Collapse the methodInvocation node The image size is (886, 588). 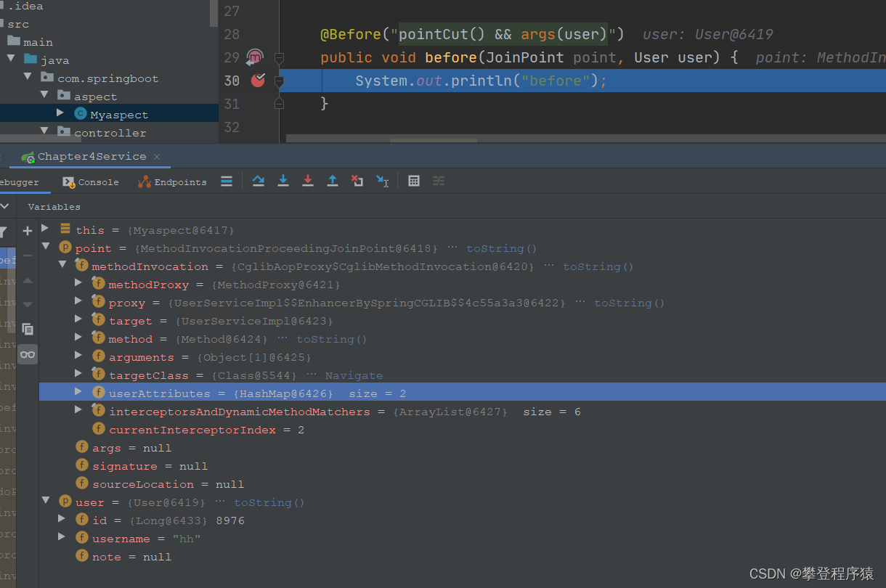62,266
